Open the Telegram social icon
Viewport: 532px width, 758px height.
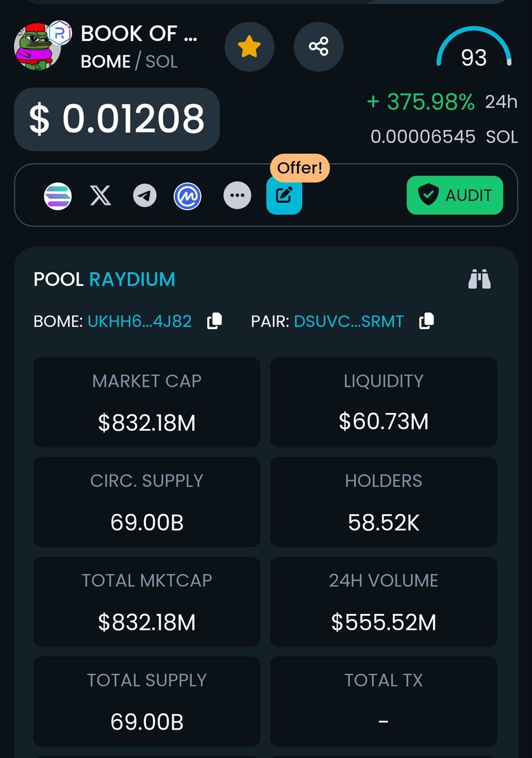pos(145,196)
